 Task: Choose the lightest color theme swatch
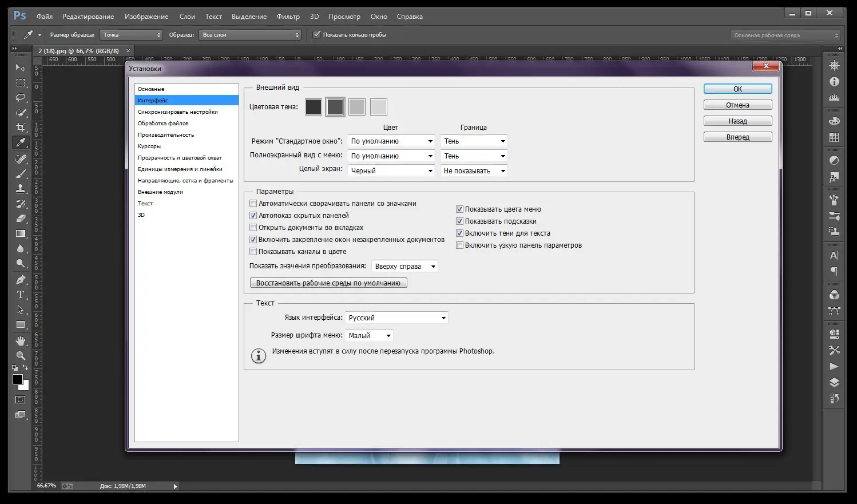click(x=378, y=107)
